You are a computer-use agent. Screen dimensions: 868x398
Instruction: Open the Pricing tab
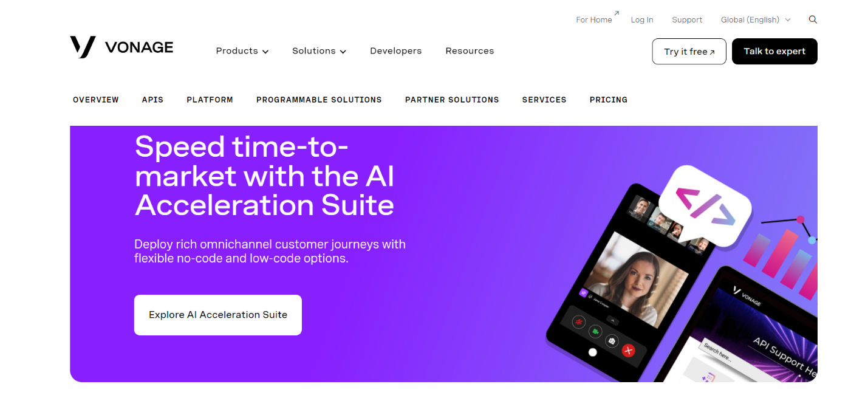[609, 100]
